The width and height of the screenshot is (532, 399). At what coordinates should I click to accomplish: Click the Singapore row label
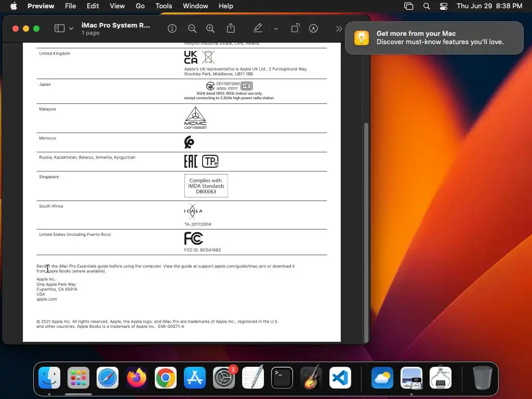(x=49, y=177)
